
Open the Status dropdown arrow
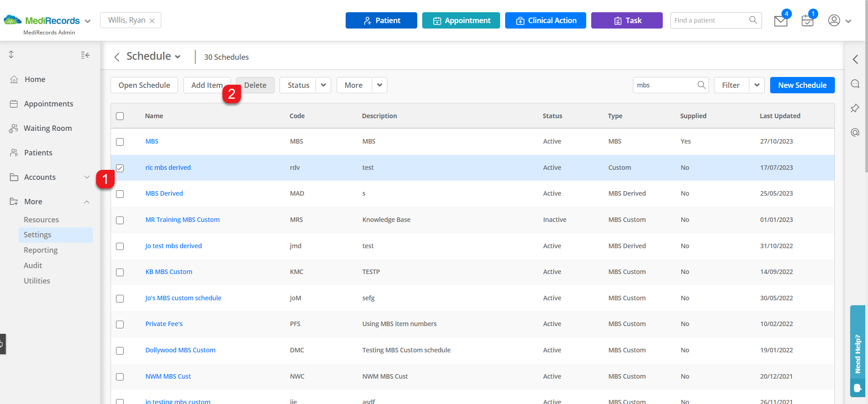click(323, 85)
